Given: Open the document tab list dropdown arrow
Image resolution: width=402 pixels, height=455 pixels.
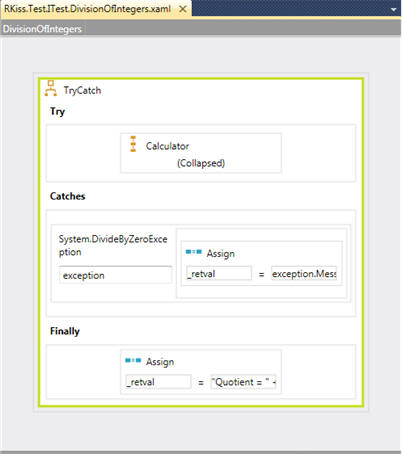Looking at the screenshot, I should point(394,9).
